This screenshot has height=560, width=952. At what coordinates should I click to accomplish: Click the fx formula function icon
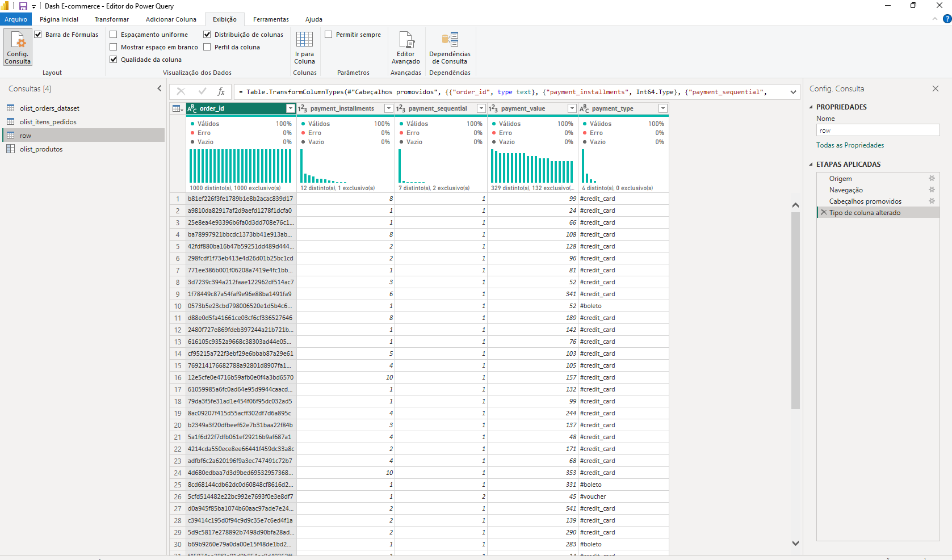point(221,91)
